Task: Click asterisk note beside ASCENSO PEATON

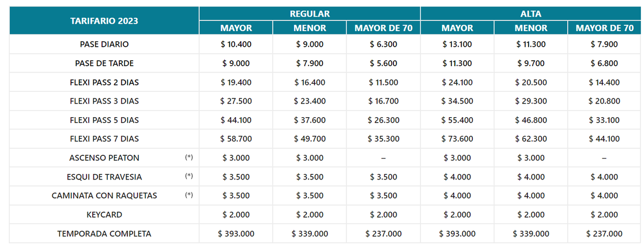Action: point(188,158)
